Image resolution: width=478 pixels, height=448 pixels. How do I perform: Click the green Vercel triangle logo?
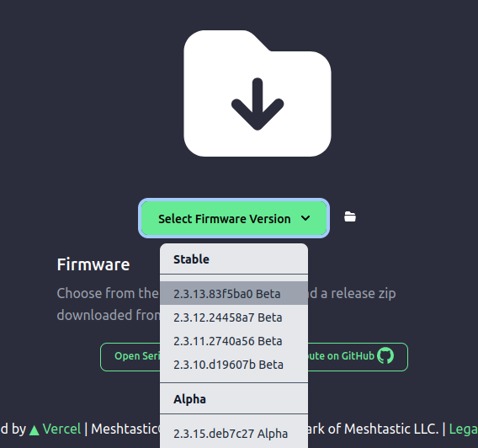(x=35, y=429)
